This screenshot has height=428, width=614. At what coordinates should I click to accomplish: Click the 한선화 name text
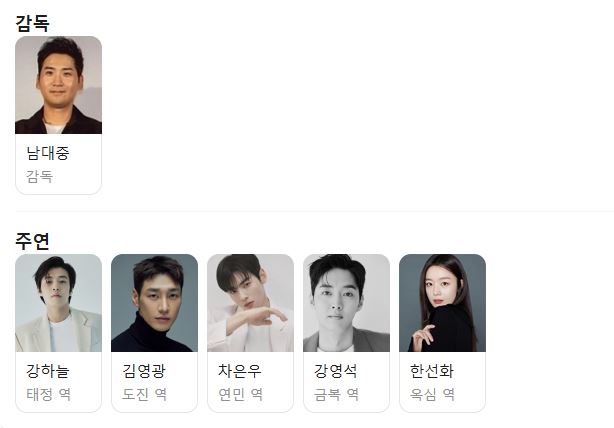click(432, 370)
